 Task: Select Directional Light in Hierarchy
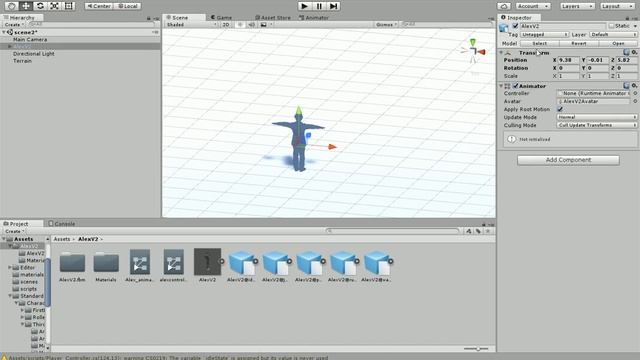[33, 53]
